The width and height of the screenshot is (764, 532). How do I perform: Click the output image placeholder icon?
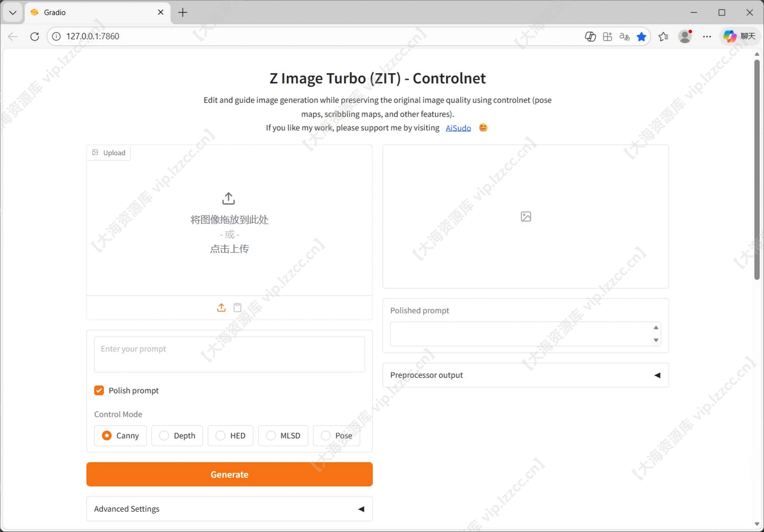526,217
